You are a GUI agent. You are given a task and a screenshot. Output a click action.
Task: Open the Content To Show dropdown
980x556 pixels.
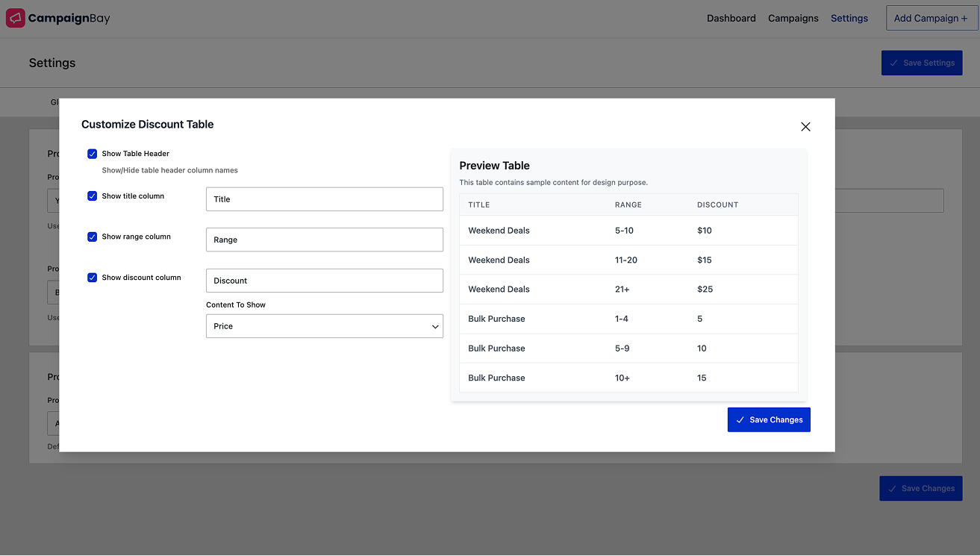click(x=324, y=326)
